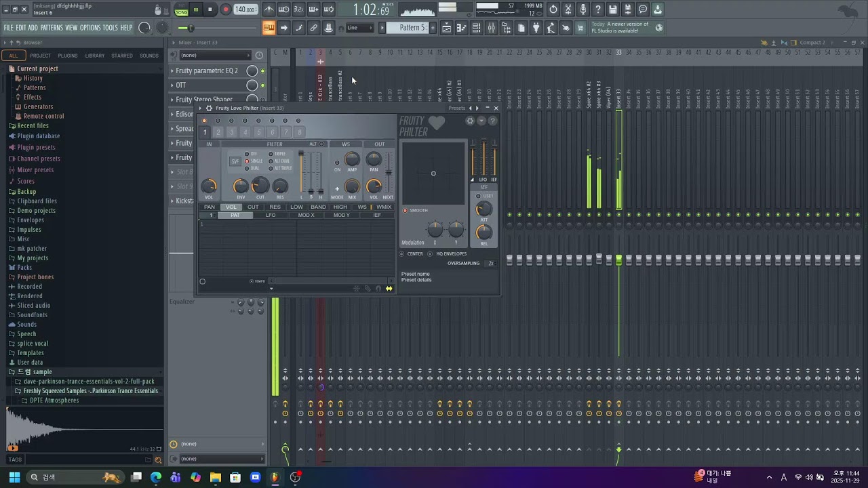Click previous preset arrow in Philter
The width and height of the screenshot is (868, 488).
[471, 108]
